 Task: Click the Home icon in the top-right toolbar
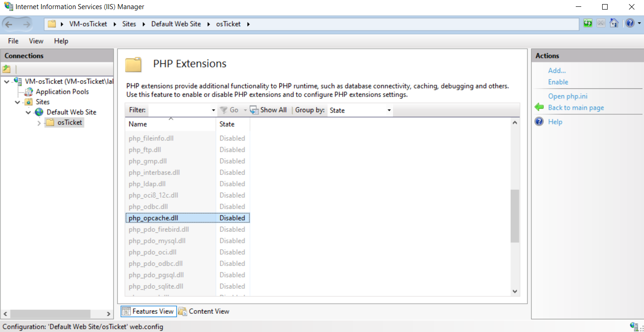pos(614,23)
